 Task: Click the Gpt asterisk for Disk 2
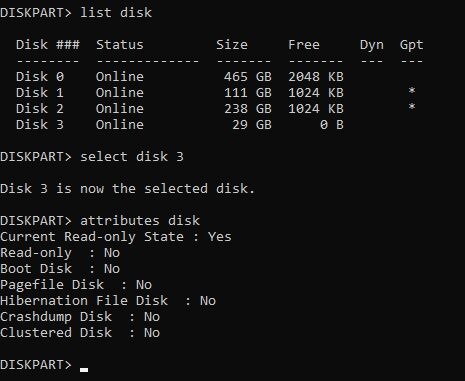coord(412,107)
